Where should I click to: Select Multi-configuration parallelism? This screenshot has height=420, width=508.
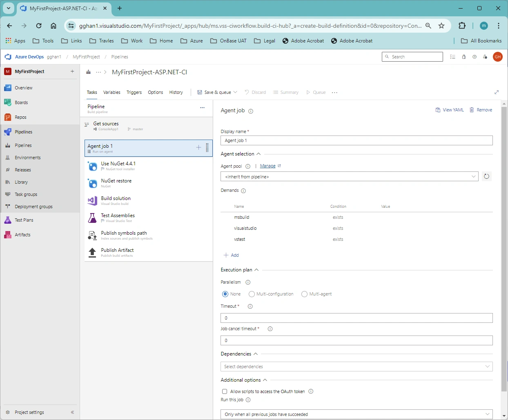coord(252,294)
